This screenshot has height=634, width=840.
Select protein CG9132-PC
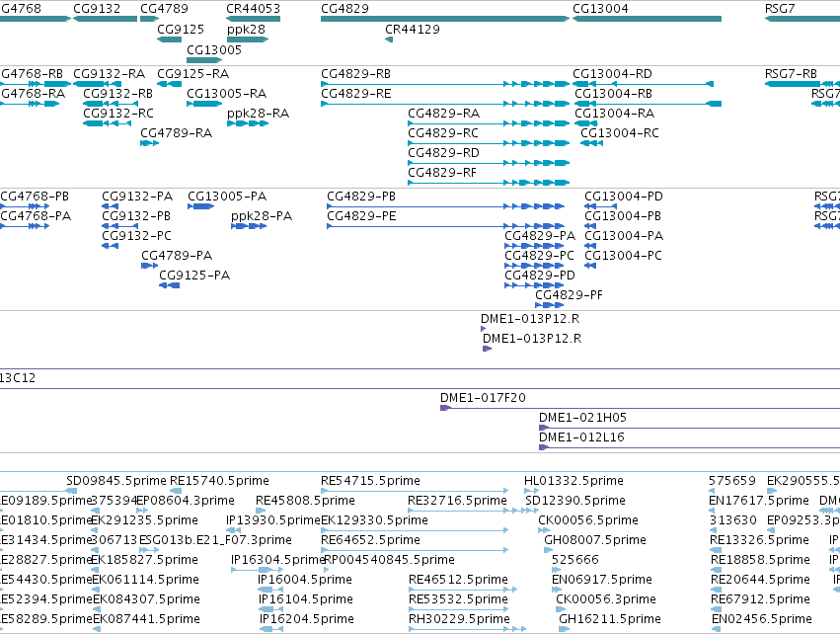tap(136, 236)
